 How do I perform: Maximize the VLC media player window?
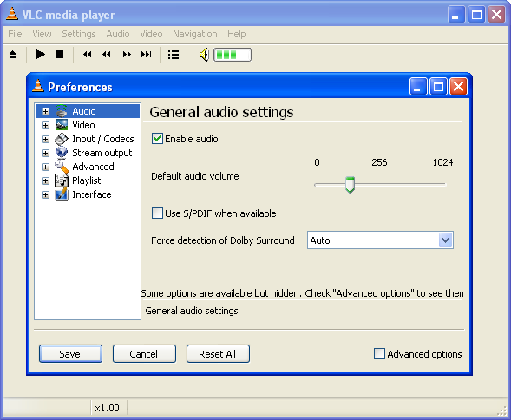tap(476, 15)
